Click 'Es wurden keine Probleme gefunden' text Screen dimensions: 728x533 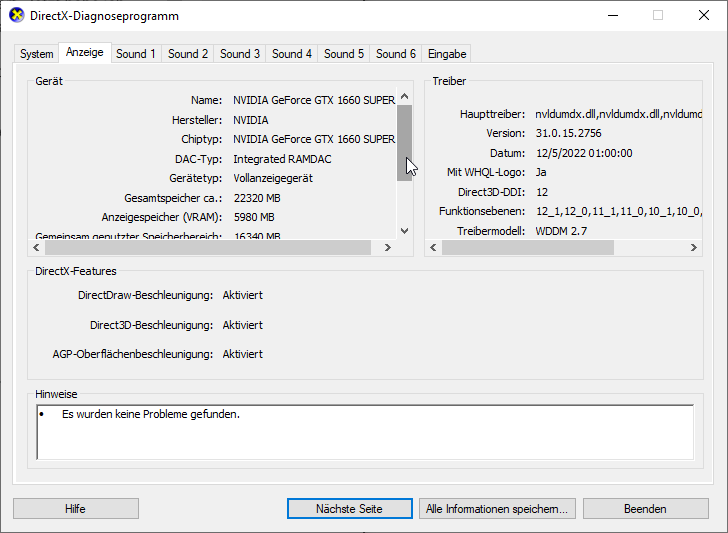point(151,414)
